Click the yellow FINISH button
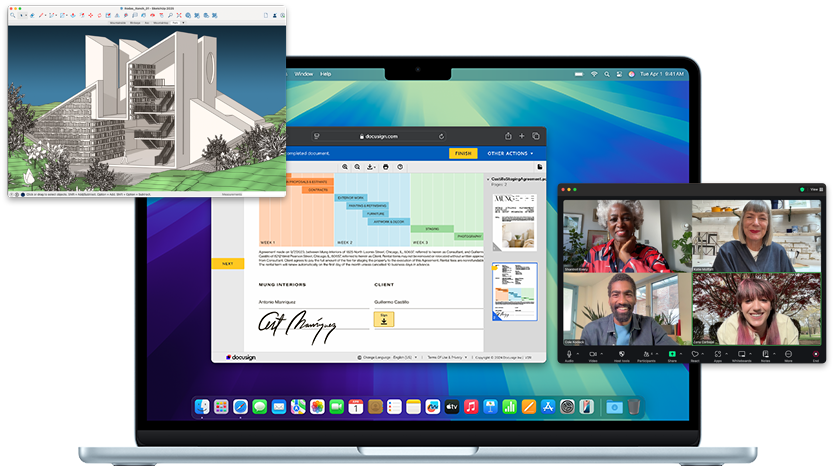This screenshot has height=468, width=836. click(x=463, y=153)
